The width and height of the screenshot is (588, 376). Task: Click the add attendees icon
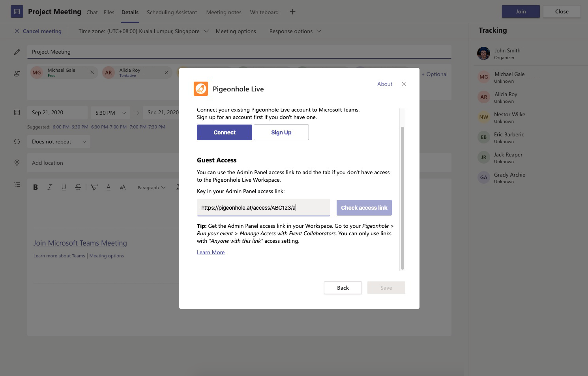(17, 73)
